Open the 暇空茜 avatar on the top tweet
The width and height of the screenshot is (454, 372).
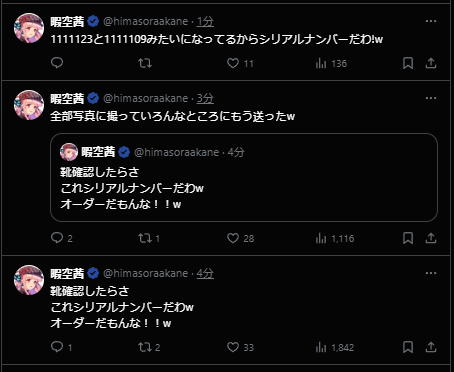(29, 28)
